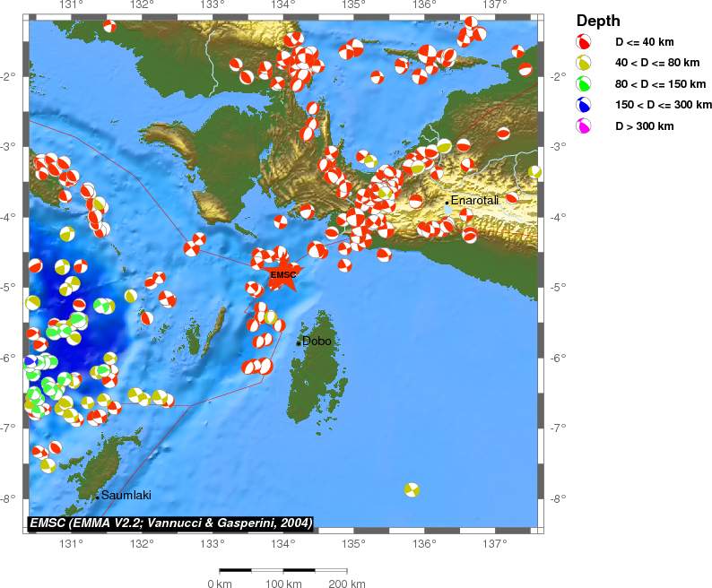Choose the magenta D > 300 km legend symbol

pyautogui.click(x=585, y=126)
